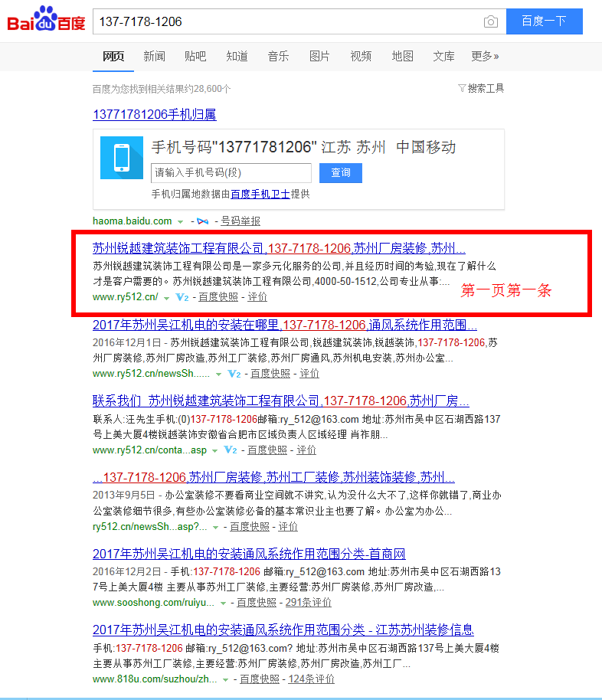This screenshot has width=602, height=700.
Task: Open 百度快照 for www.818u.com result
Action: [x=260, y=679]
